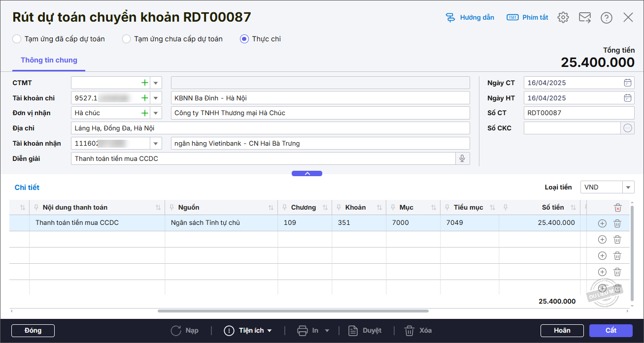The width and height of the screenshot is (644, 343).
Task: Click the microphone icon in Diễn giải
Action: click(462, 158)
